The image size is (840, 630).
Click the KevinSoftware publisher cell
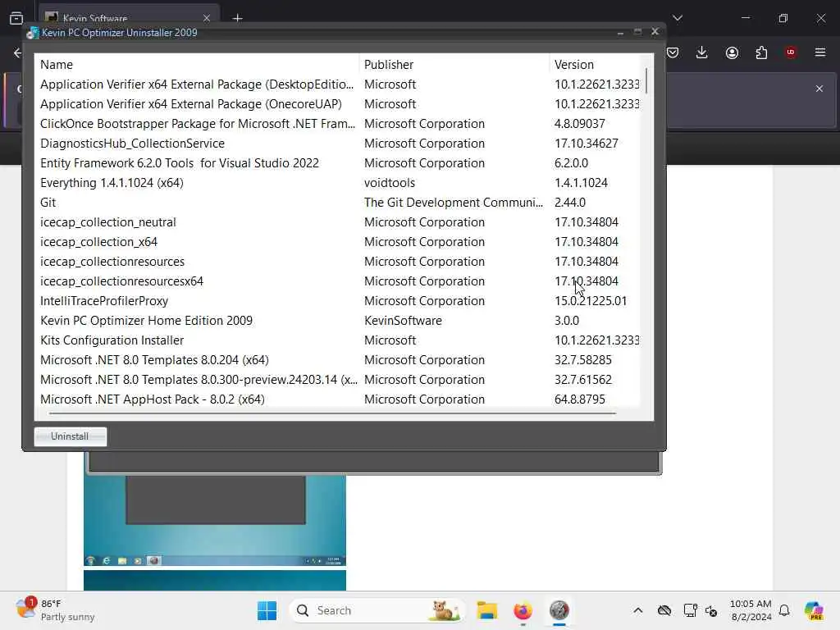[403, 321]
